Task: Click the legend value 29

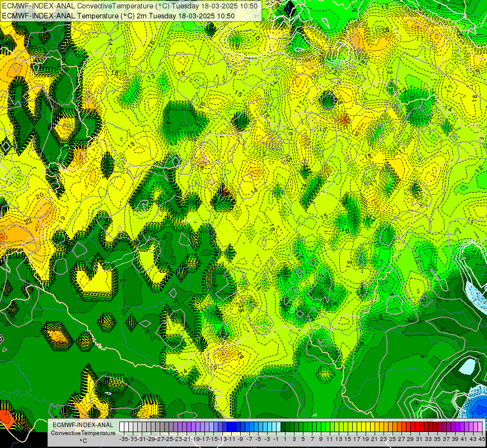Action: coord(410,439)
